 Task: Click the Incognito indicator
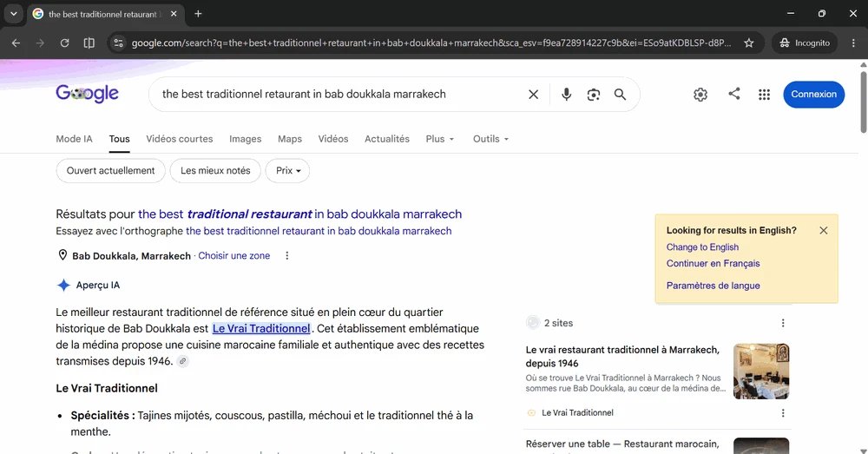[x=805, y=43]
